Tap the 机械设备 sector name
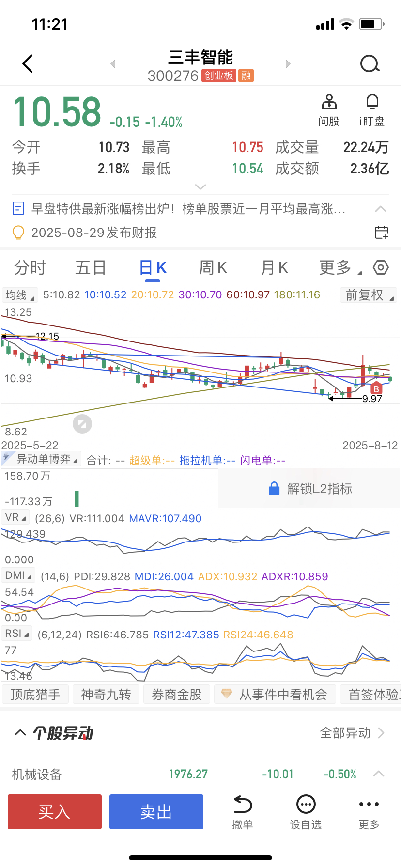Viewport: 401px width, 868px height. click(x=37, y=774)
